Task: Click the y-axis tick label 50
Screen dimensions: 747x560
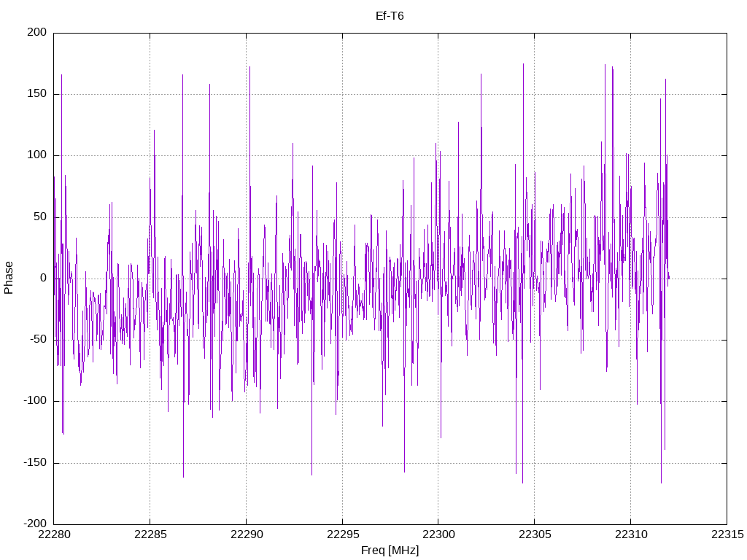Action: point(41,217)
